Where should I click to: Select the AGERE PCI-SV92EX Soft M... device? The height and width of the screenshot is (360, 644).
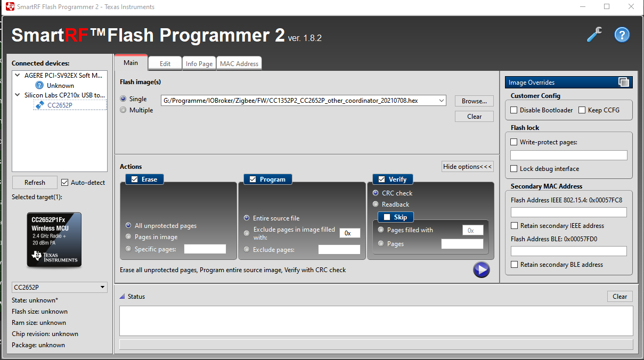63,76
